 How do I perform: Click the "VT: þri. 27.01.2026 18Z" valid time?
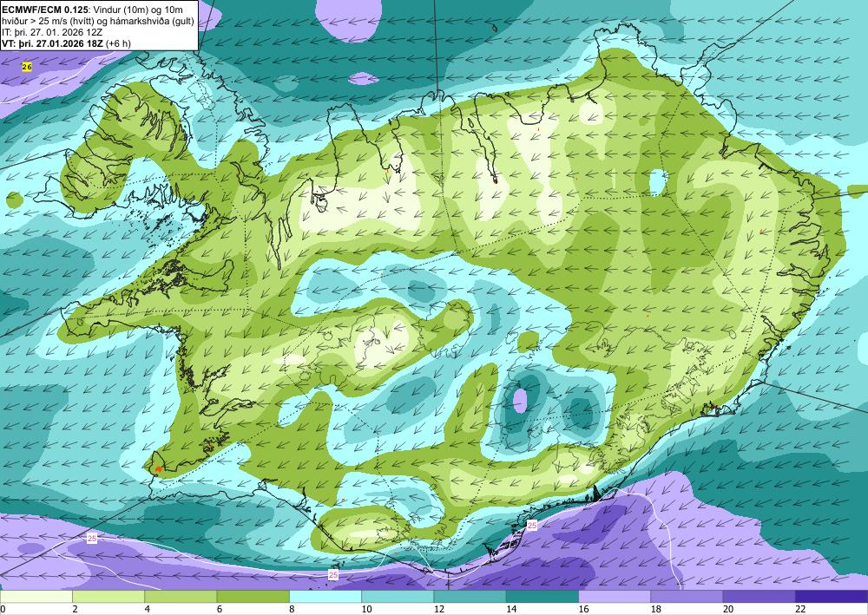tap(52, 43)
